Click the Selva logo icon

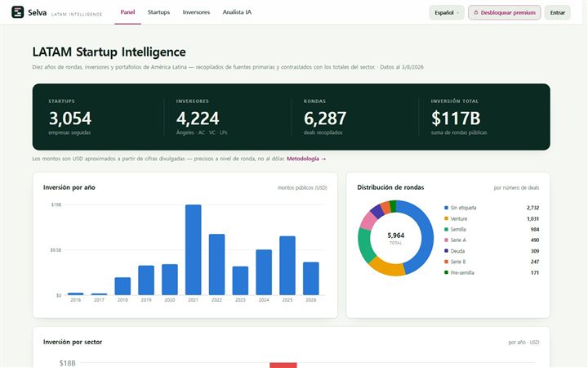pyautogui.click(x=18, y=12)
